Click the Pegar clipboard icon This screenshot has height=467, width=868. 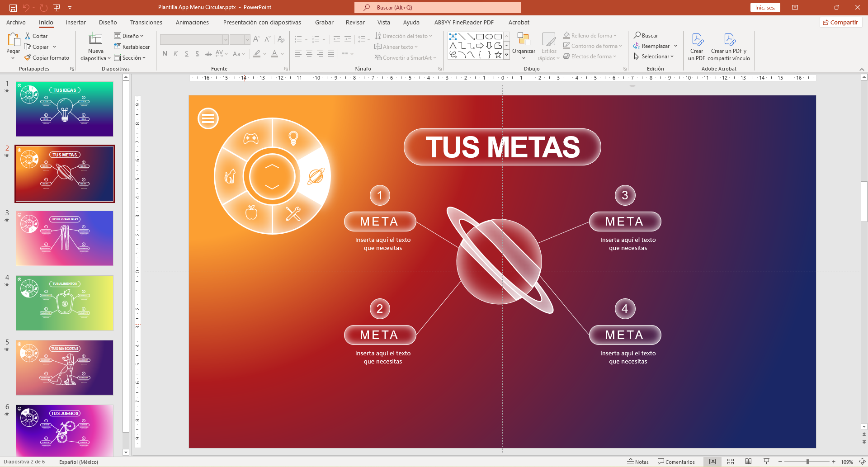click(x=13, y=40)
